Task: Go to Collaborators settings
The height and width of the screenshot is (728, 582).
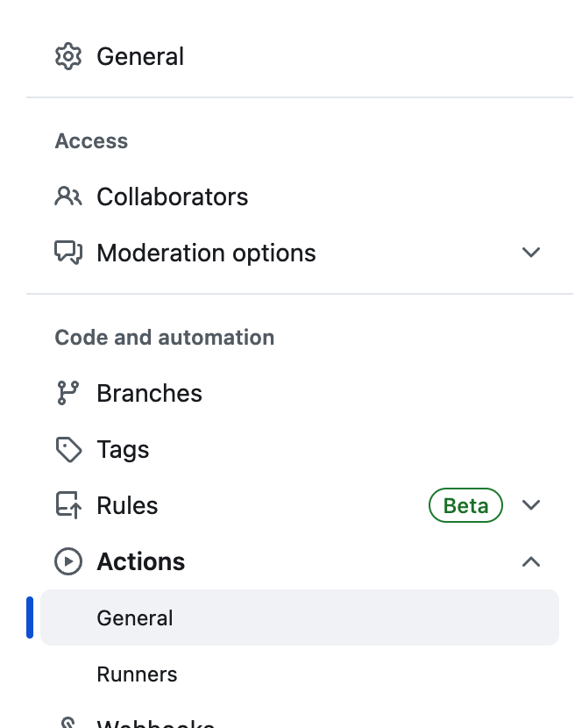Action: (x=172, y=196)
